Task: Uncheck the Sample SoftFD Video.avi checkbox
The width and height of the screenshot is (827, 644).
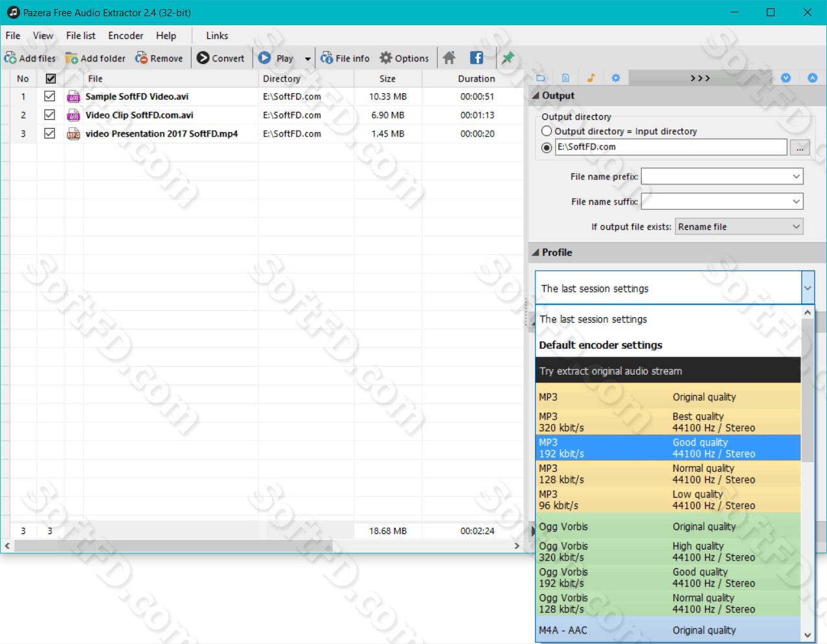Action: click(x=49, y=96)
